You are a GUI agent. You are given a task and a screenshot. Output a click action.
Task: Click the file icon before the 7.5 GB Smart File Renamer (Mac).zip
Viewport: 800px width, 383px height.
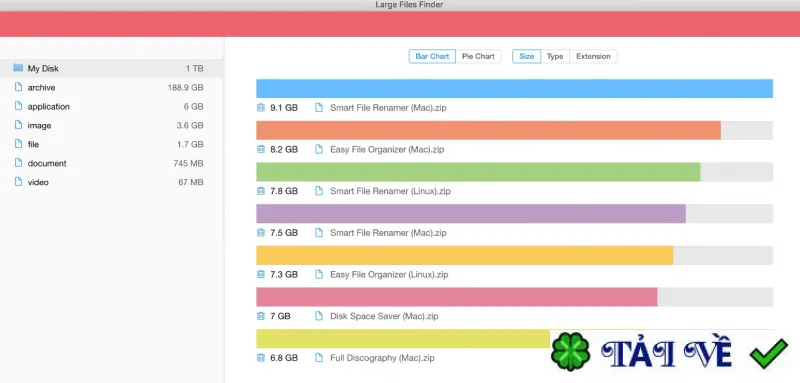click(x=319, y=233)
